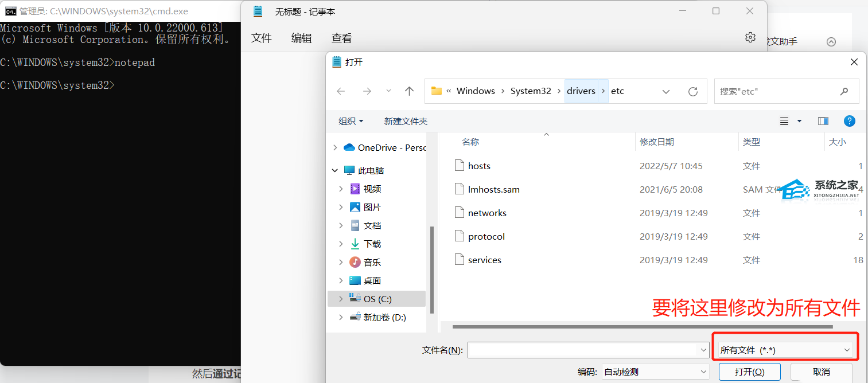Expand the 新加卷 (D:) tree node
The height and width of the screenshot is (383, 868).
pyautogui.click(x=341, y=317)
